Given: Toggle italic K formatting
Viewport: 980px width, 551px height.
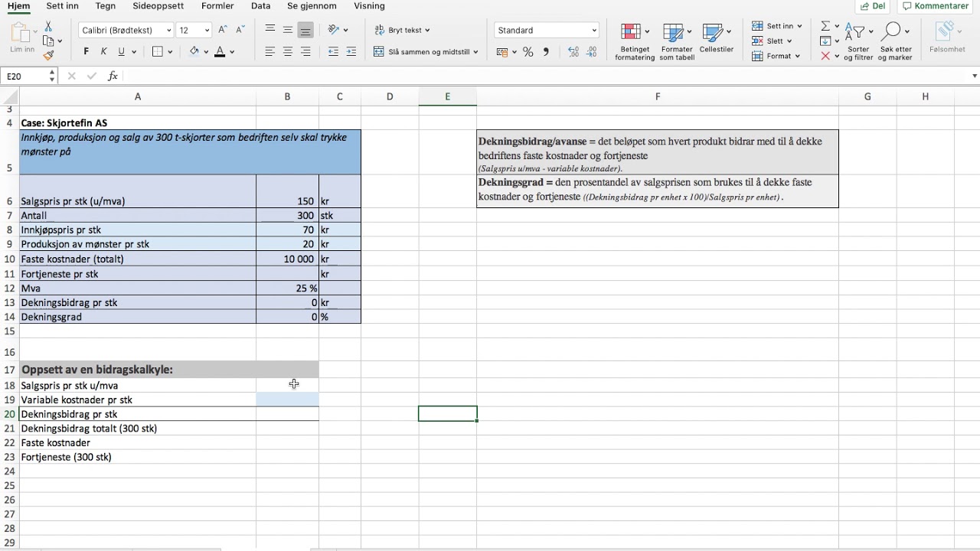Looking at the screenshot, I should tap(103, 52).
